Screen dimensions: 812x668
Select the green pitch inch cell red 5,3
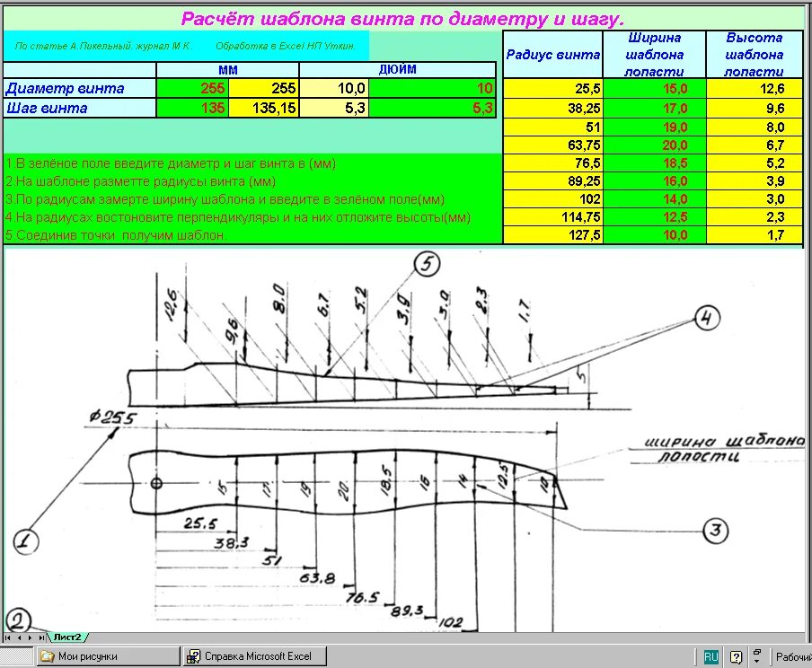pos(432,108)
